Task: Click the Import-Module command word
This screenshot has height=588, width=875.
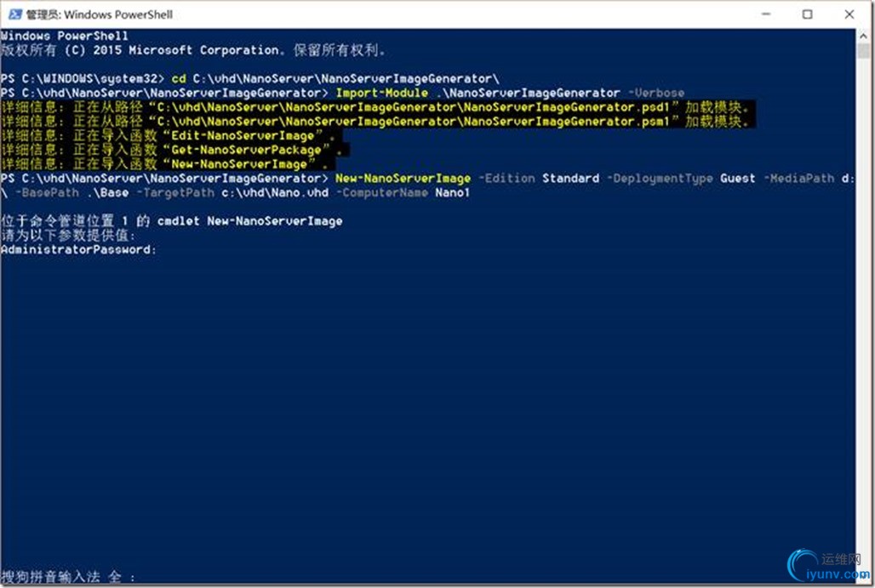Action: (x=381, y=93)
